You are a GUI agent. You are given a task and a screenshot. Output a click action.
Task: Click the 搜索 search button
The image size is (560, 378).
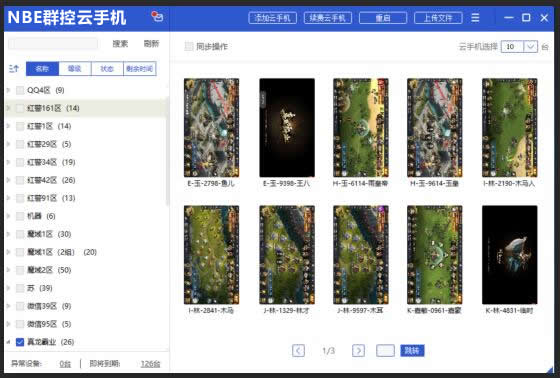[120, 44]
